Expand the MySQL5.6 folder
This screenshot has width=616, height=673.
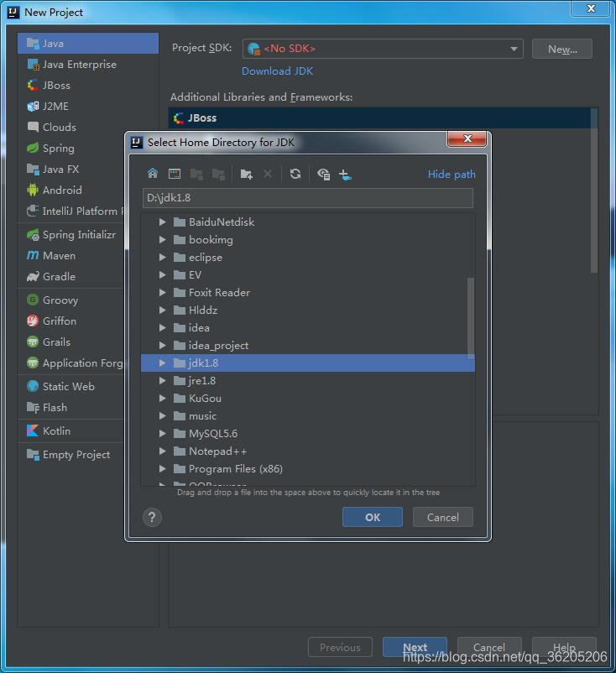[162, 434]
